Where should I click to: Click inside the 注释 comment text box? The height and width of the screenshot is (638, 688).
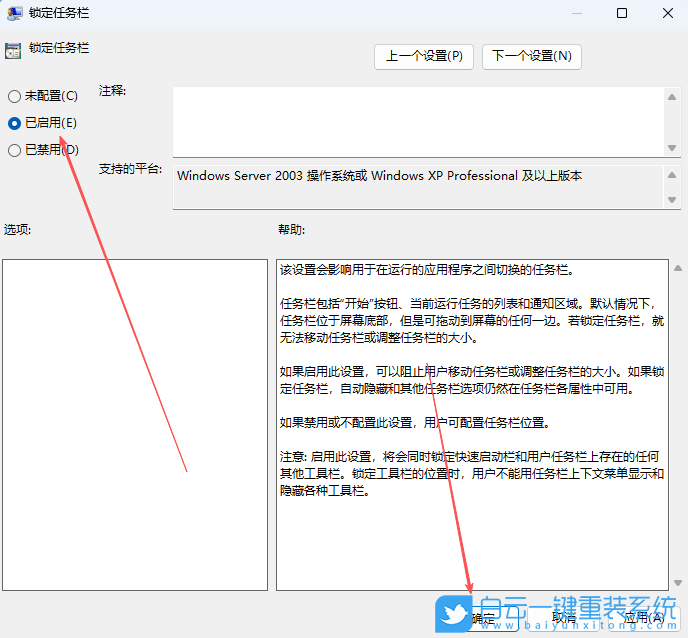(x=419, y=122)
